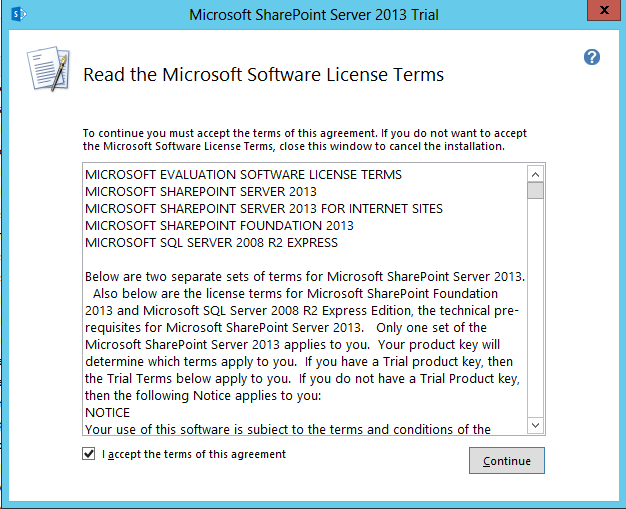Click the license text scrollbar thumb

[535, 190]
